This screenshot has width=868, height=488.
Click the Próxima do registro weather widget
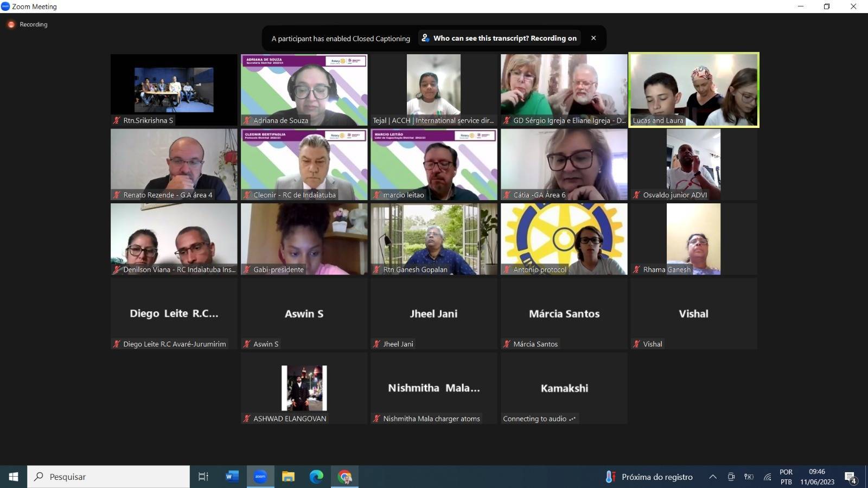[x=649, y=477]
